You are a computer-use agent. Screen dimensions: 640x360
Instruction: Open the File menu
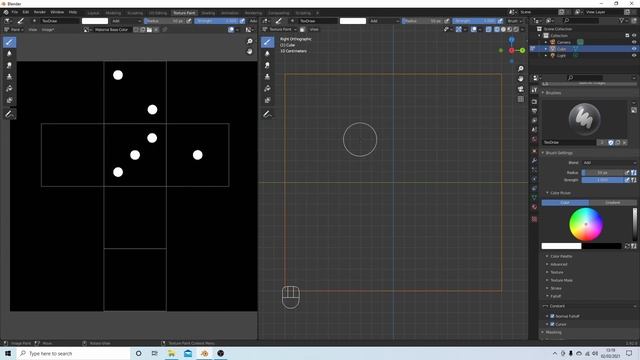click(15, 12)
